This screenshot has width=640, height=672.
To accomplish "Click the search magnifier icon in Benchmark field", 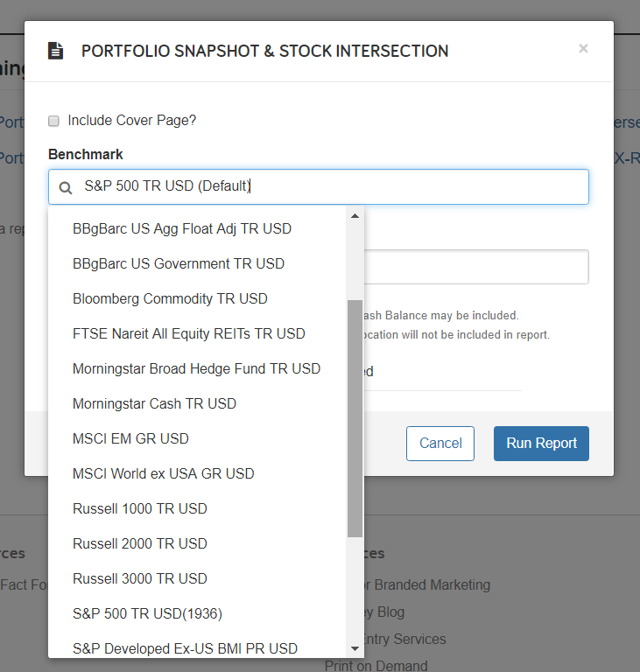I will point(65,187).
